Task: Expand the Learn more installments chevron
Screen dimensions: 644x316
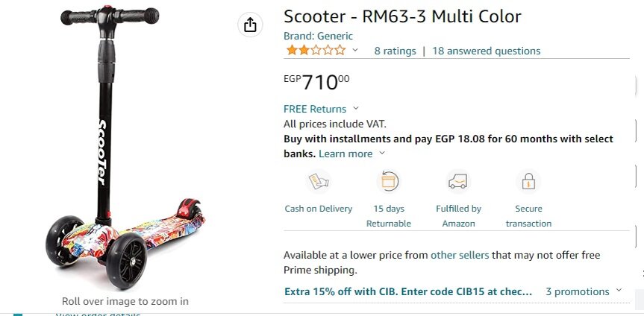Action: tap(382, 153)
